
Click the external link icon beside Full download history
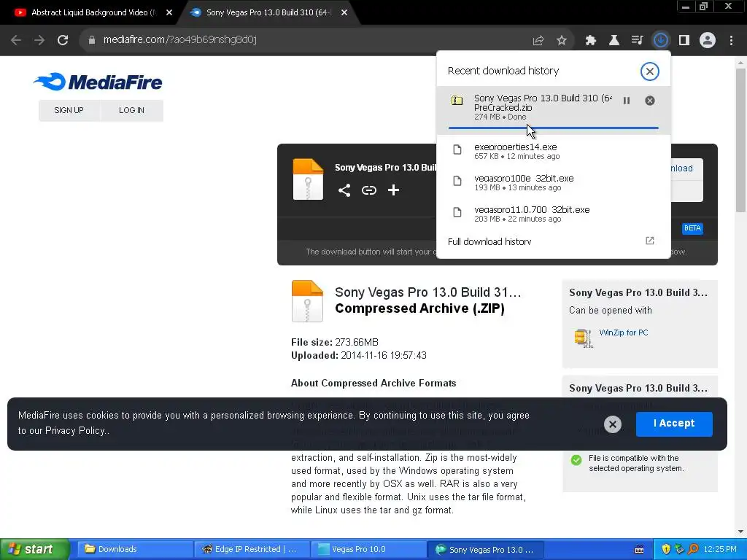pos(650,241)
